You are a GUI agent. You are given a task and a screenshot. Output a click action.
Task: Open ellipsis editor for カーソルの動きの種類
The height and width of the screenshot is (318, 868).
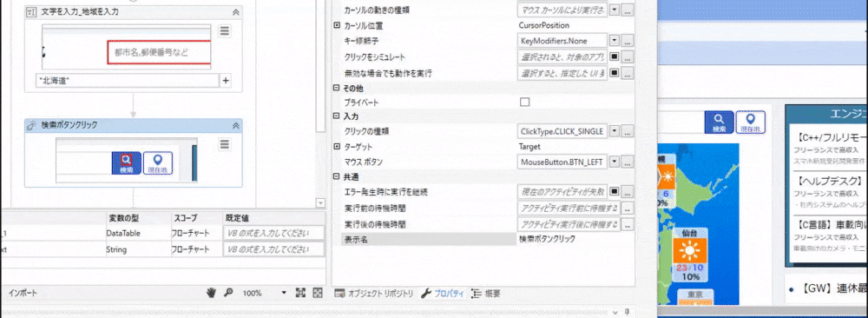click(628, 10)
